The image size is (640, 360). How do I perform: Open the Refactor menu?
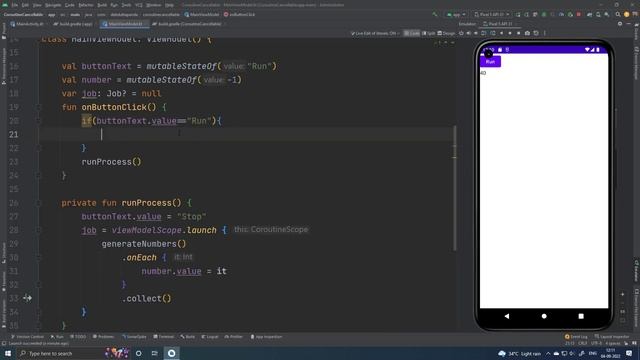(86, 5)
